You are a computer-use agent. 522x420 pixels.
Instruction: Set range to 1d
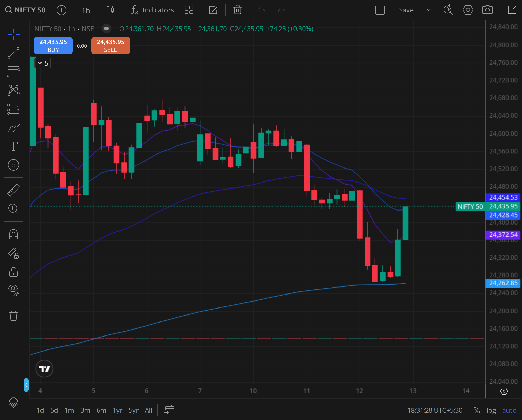(40, 410)
